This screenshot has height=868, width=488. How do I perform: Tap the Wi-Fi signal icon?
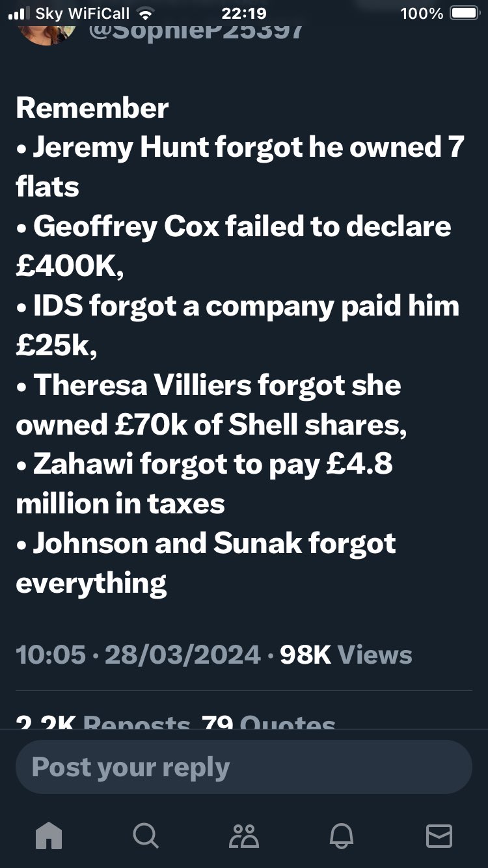146,13
